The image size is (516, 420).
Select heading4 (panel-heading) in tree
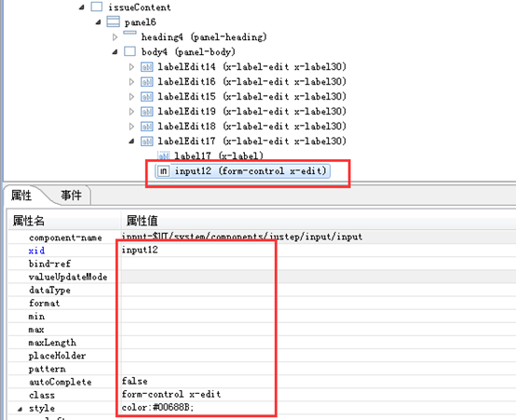pos(204,37)
